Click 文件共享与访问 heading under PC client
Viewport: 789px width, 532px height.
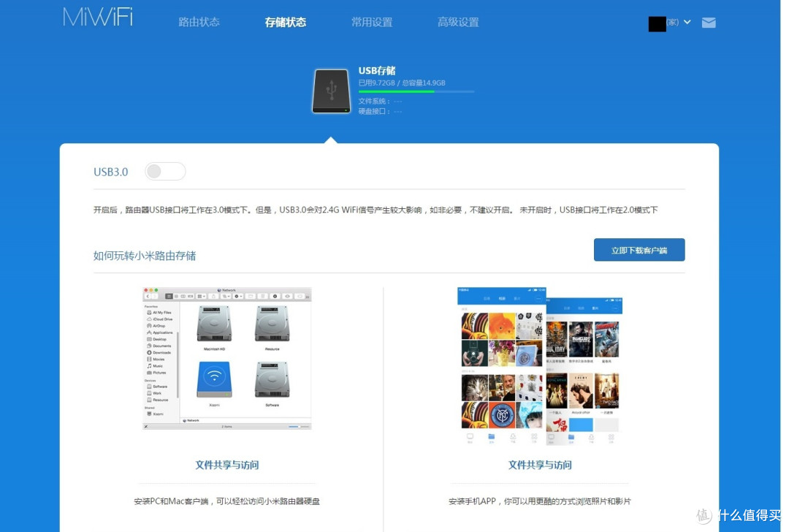click(x=227, y=465)
